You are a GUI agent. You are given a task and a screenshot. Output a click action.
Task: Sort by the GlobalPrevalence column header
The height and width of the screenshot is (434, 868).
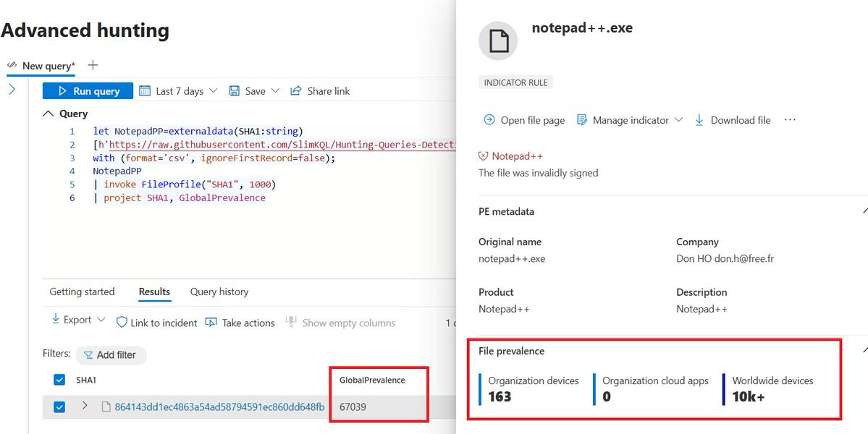[372, 380]
